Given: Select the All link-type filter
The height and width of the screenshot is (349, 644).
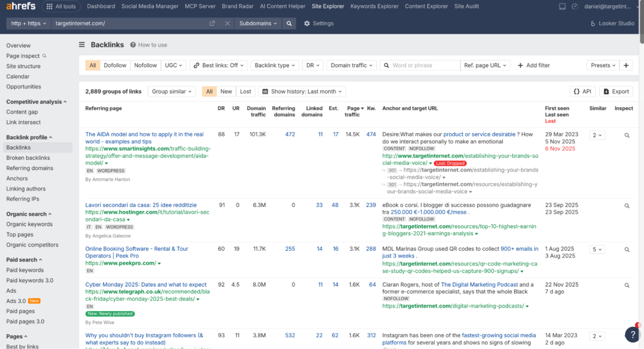Looking at the screenshot, I should click(x=92, y=66).
